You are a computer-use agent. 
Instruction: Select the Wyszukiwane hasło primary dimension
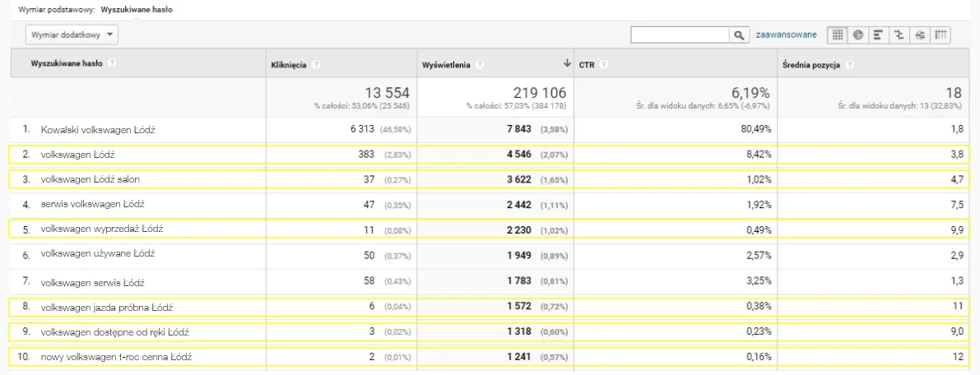point(137,10)
